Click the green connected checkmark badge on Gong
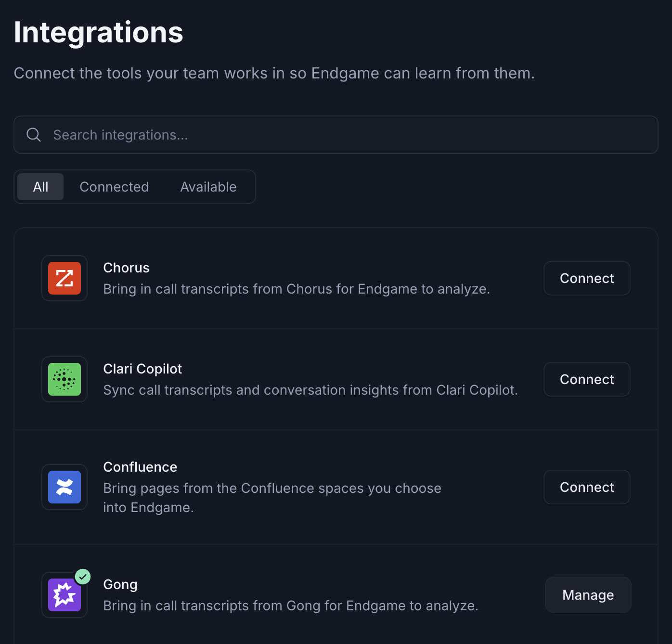The width and height of the screenshot is (672, 644). point(83,576)
